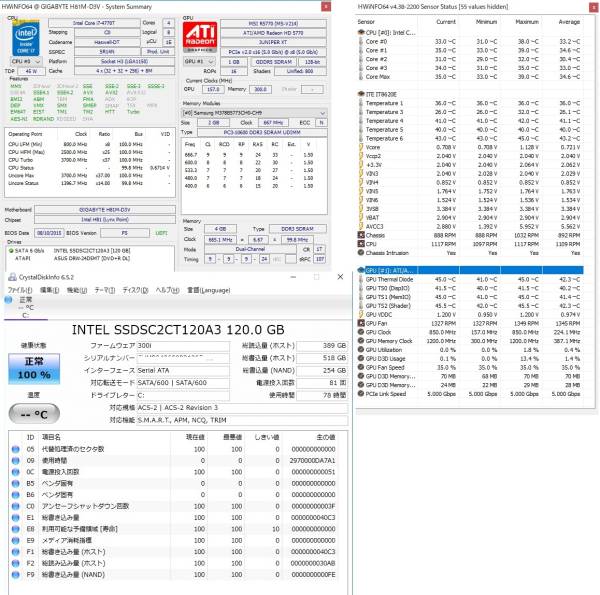Image resolution: width=600 pixels, height=595 pixels.
Task: Click the 正常 100 % health status button
Action: click(34, 368)
